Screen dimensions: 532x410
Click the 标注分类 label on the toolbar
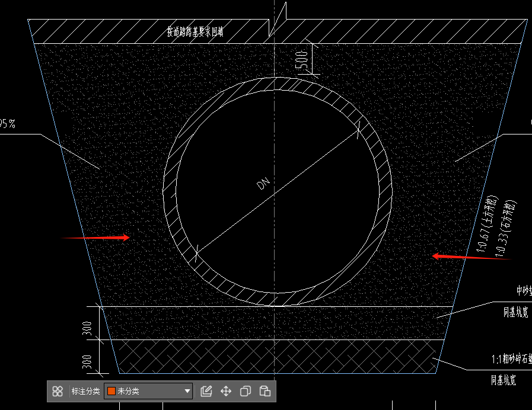click(85, 392)
